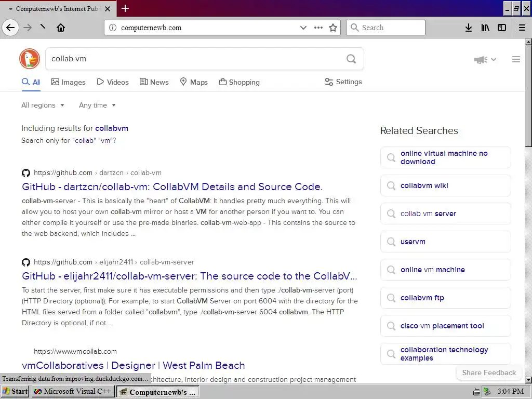Open GitHub elijahr2411/collab-vm-server result title
The height and width of the screenshot is (399, 532).
pos(189,276)
